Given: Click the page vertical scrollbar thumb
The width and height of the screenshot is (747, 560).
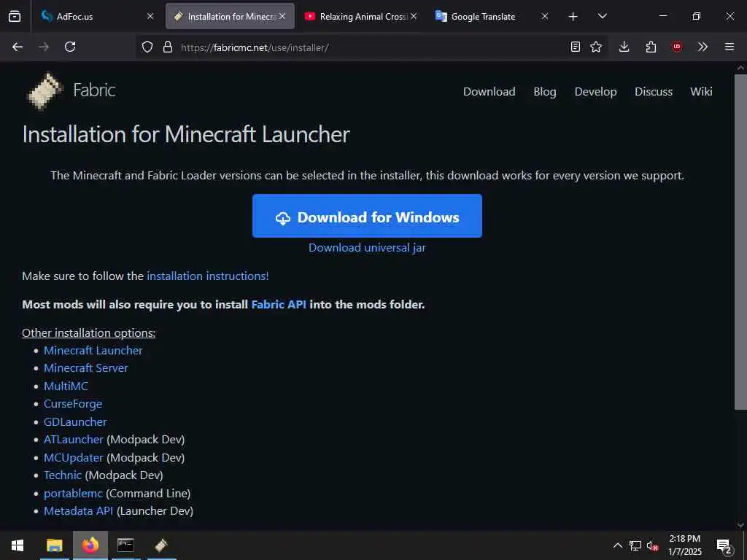Looking at the screenshot, I should click(740, 241).
